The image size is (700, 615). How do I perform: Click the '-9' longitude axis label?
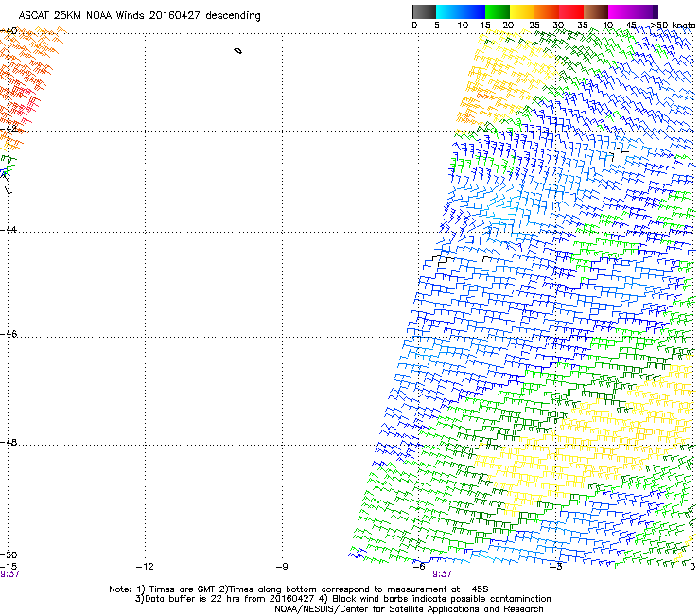[x=281, y=567]
